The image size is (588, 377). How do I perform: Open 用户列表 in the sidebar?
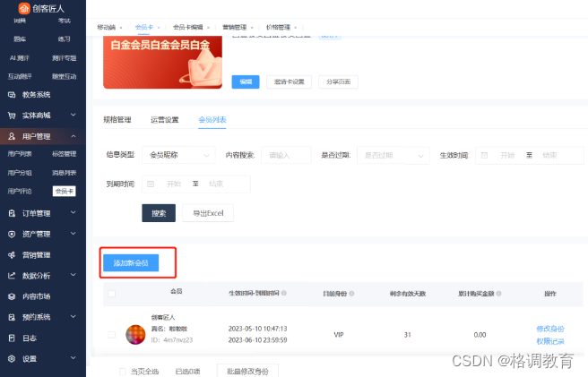[20, 154]
